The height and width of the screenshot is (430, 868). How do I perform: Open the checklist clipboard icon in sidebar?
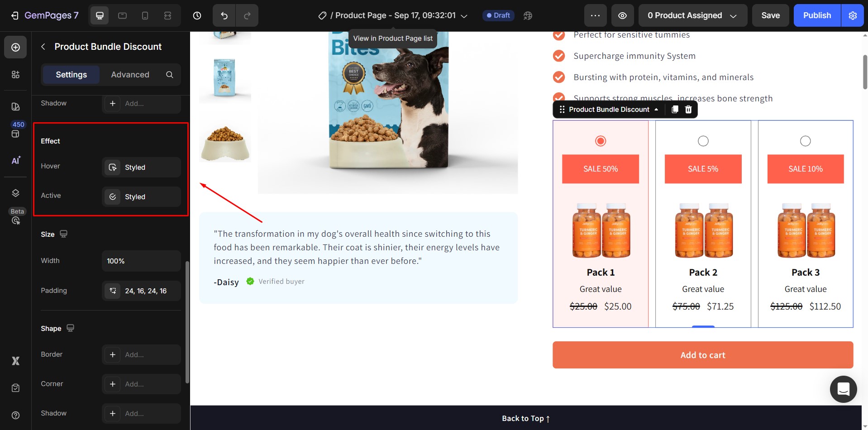click(x=15, y=388)
